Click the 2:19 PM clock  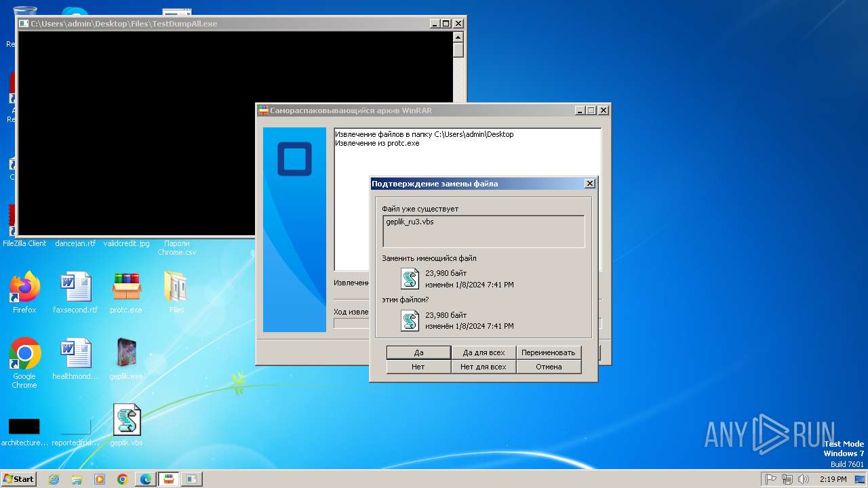(833, 479)
